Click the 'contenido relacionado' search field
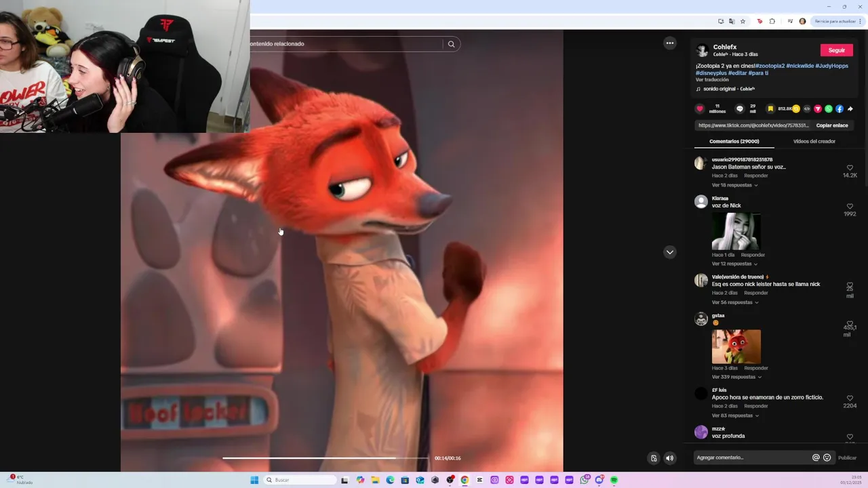This screenshot has width=868, height=488. (x=346, y=44)
